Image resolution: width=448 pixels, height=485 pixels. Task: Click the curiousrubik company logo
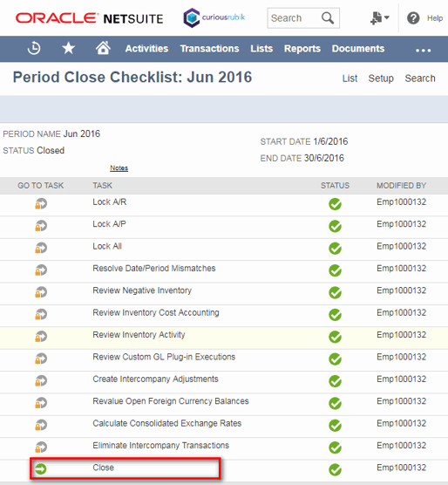214,18
